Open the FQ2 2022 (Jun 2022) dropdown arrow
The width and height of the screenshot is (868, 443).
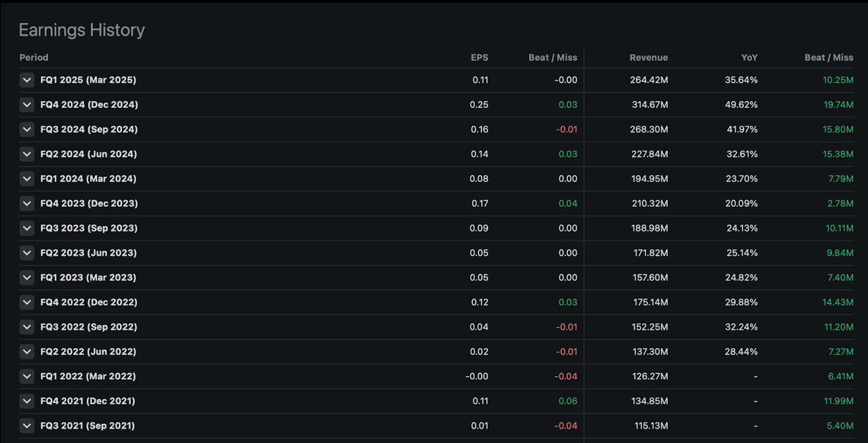pyautogui.click(x=27, y=351)
